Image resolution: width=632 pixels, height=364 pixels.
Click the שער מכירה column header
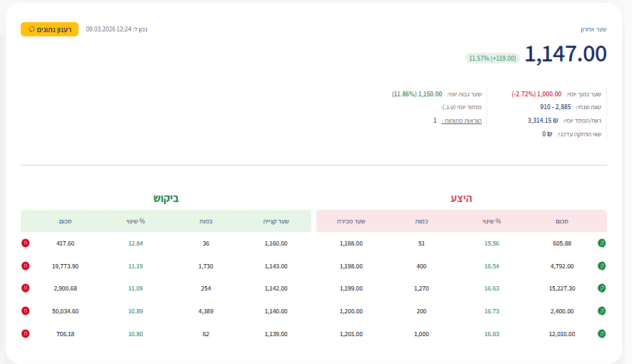(351, 221)
